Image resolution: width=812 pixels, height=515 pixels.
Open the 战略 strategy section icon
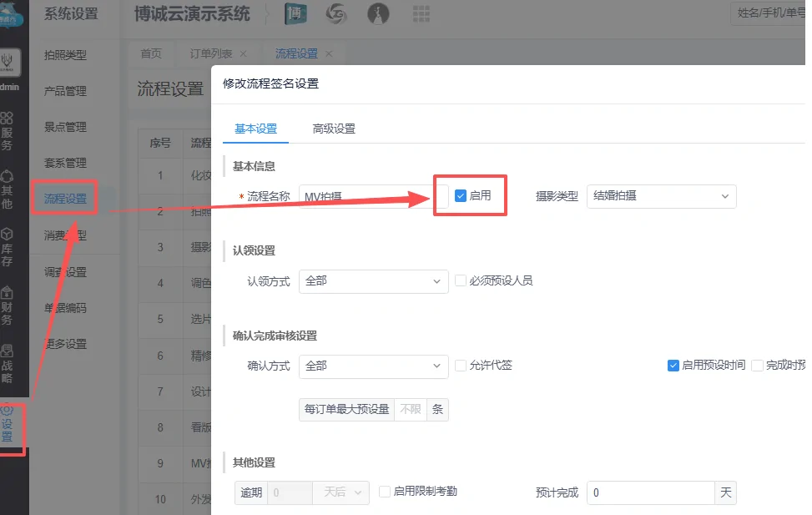pos(7,364)
